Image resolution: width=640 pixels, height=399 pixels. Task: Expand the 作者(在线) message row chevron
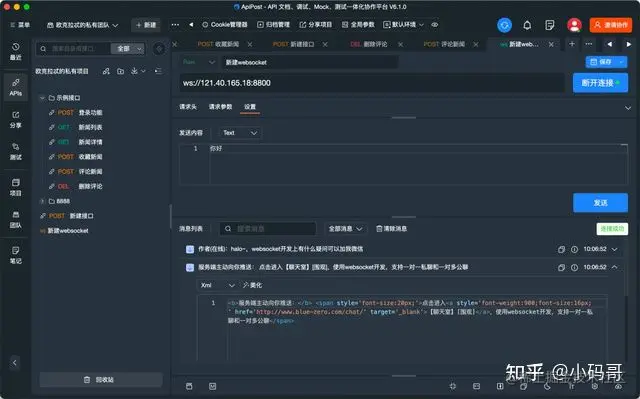pyautogui.click(x=615, y=249)
